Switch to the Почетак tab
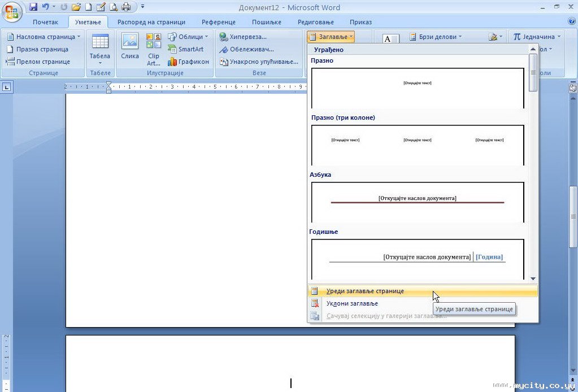 [45, 22]
